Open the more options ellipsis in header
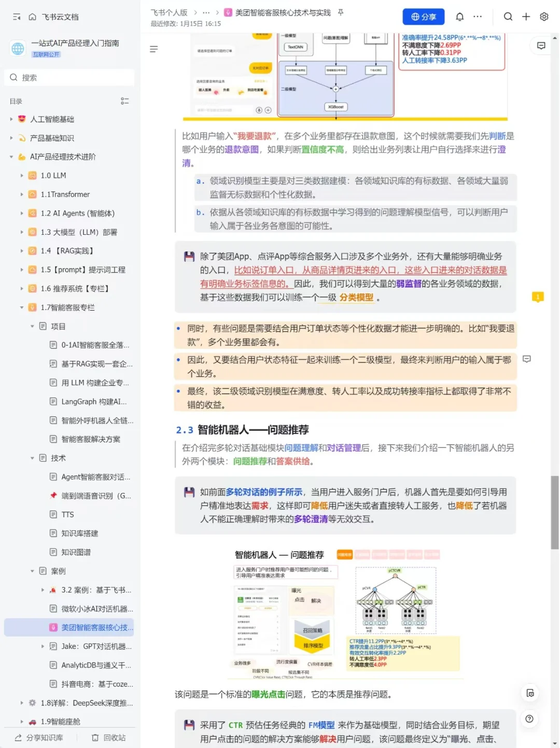This screenshot has height=748, width=560. point(478,17)
